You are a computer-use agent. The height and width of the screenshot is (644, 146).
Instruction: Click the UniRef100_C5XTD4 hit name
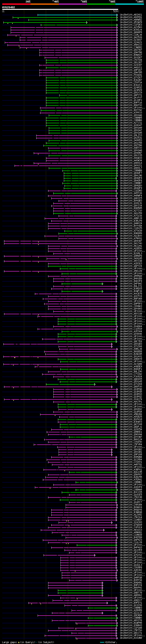[x=131, y=60]
